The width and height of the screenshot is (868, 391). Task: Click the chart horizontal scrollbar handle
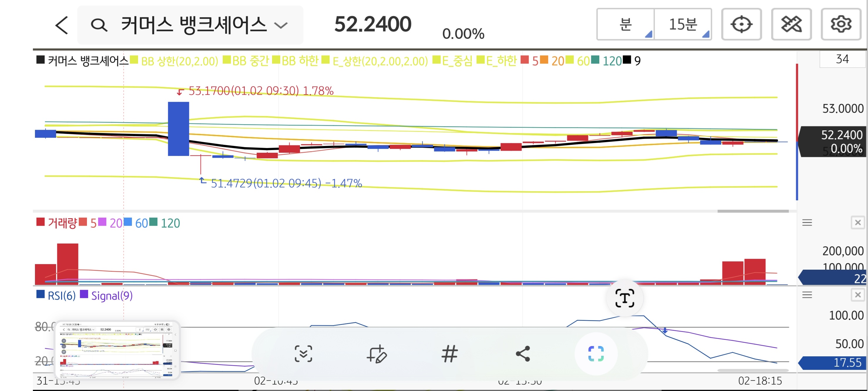click(753, 211)
